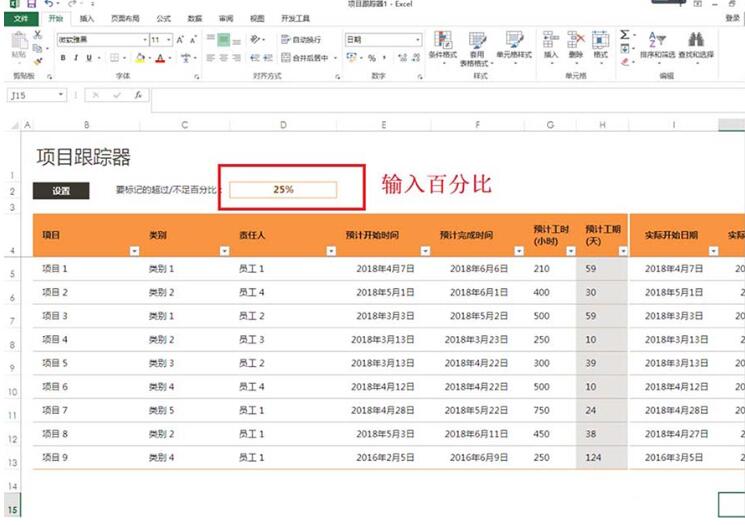Toggle 自动换行 wrap text
The height and width of the screenshot is (525, 745).
(x=302, y=39)
